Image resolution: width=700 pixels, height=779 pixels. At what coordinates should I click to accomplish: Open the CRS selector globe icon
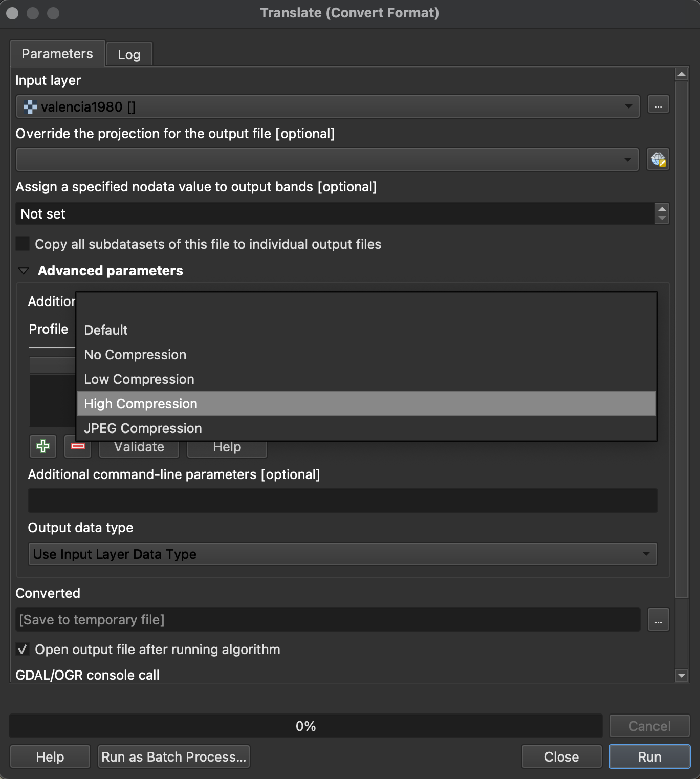click(x=658, y=160)
